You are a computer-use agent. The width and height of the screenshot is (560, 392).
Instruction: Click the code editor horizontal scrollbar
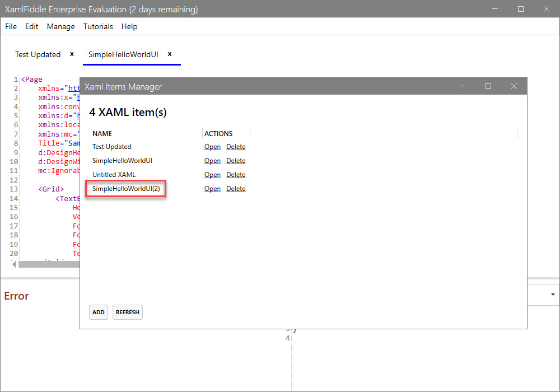click(49, 264)
